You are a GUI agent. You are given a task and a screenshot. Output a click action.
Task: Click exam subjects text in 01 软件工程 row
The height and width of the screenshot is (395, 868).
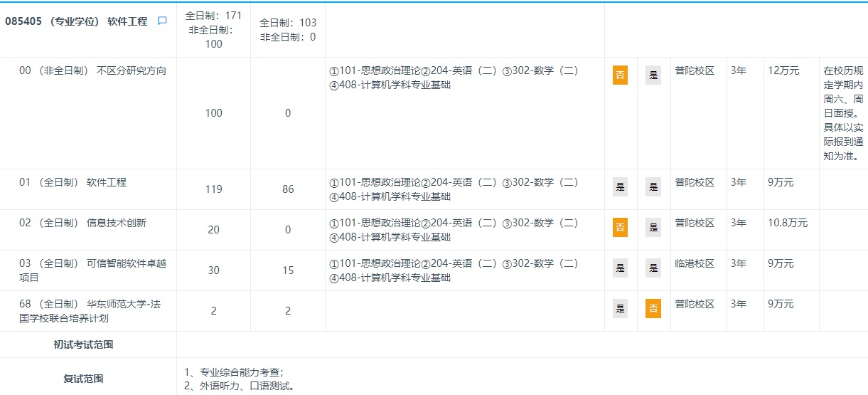point(454,189)
